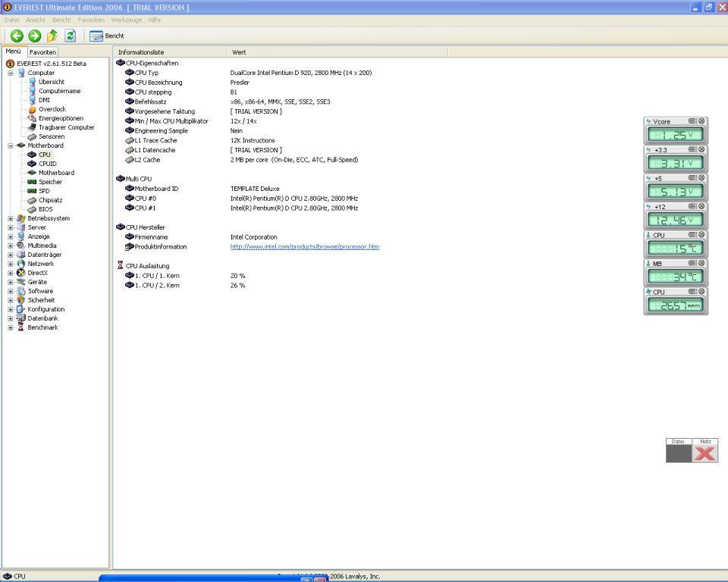Click the Sicherheit shield icon
The width and height of the screenshot is (728, 582).
pos(21,300)
